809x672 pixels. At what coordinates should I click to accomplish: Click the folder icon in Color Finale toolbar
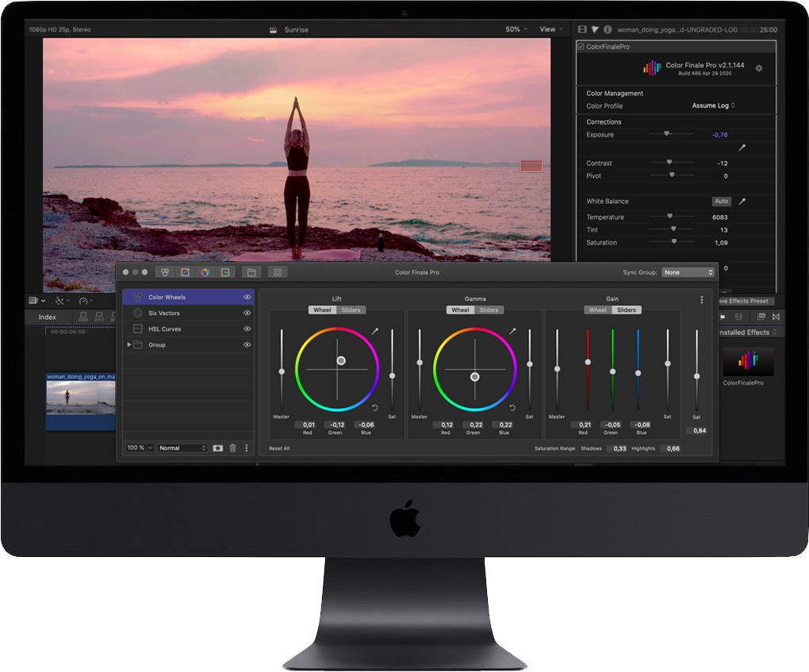pyautogui.click(x=251, y=272)
